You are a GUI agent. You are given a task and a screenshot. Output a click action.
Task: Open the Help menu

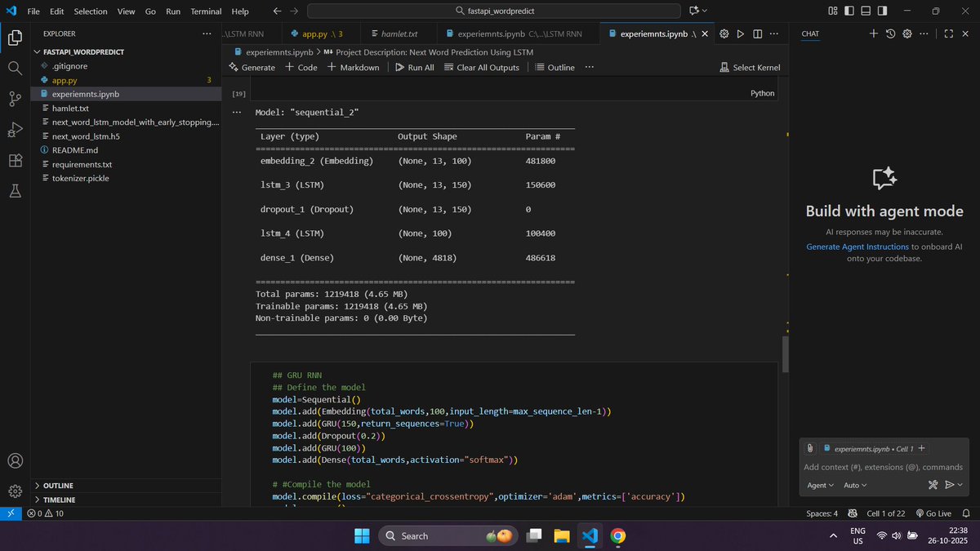point(240,11)
